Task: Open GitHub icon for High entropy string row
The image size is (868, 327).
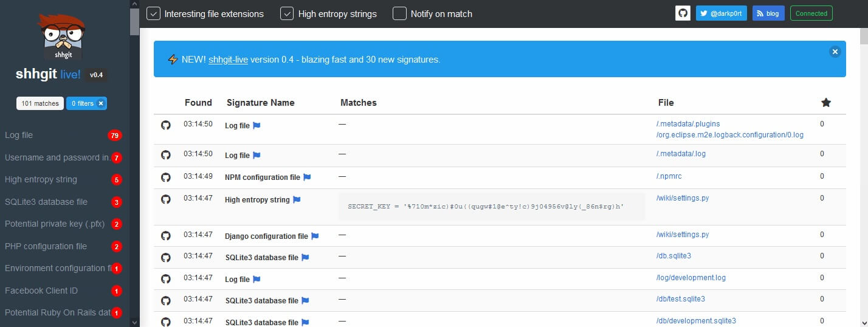Action: pos(165,199)
